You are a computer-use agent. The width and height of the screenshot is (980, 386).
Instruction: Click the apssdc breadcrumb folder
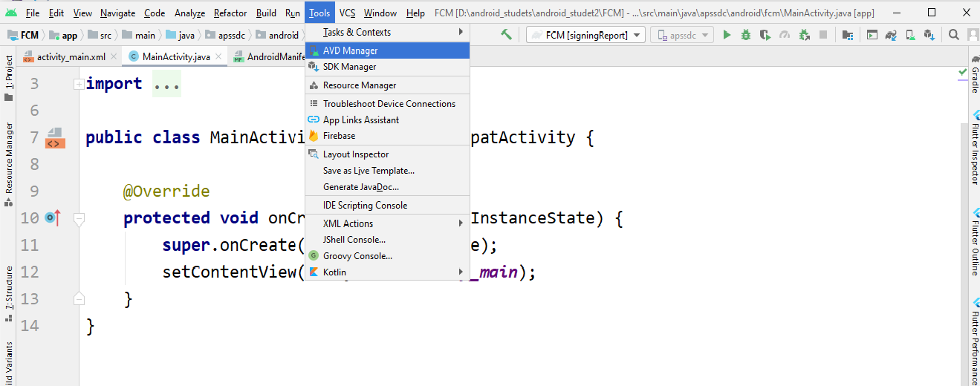[x=227, y=35]
